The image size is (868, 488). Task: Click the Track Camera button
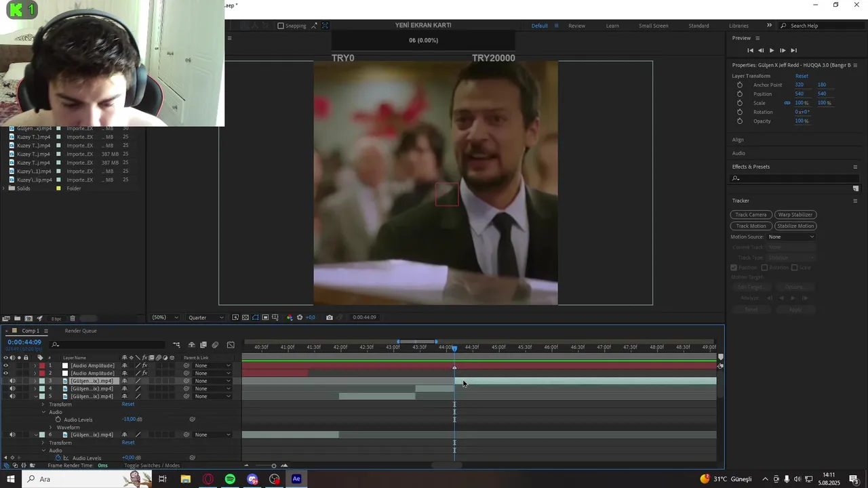point(751,215)
